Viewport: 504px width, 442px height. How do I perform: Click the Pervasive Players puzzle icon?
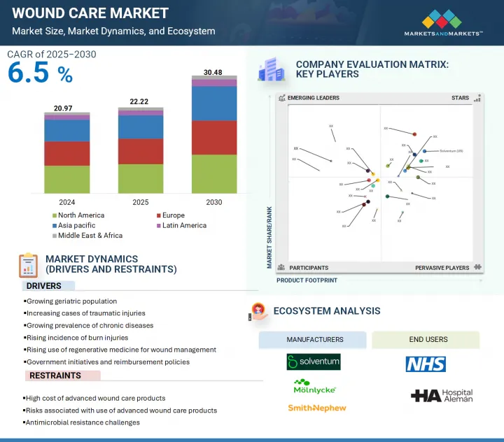[x=477, y=267]
